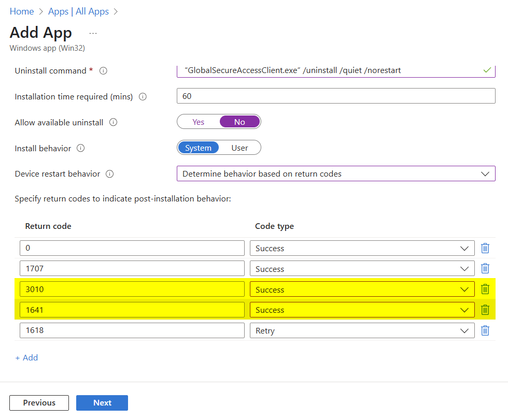
Task: Click the Windows app (Win32) subtitle
Action: (47, 48)
